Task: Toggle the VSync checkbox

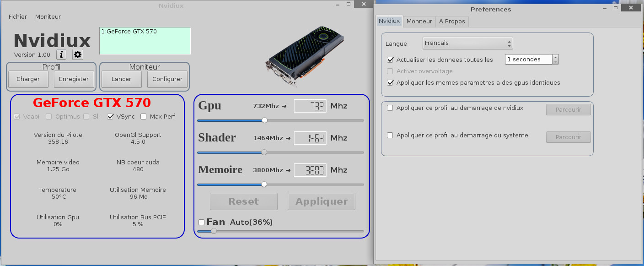Action: click(x=110, y=117)
